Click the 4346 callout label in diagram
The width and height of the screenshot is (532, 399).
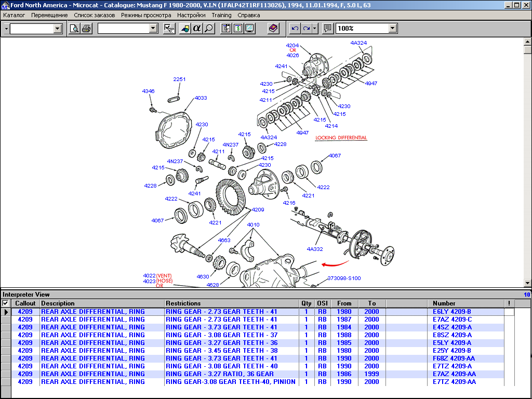point(148,91)
